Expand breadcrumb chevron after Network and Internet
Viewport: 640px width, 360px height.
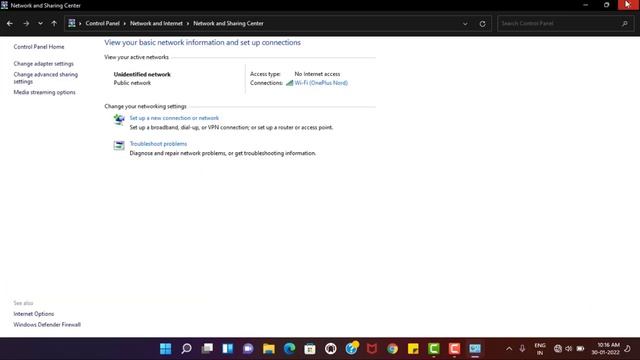coord(188,24)
